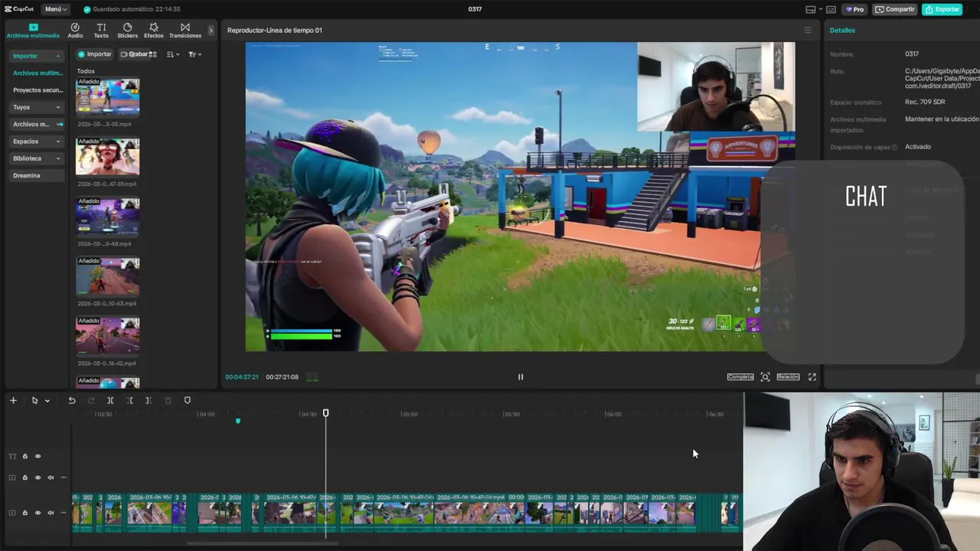
Task: Open upper video track more options
Action: 63,478
